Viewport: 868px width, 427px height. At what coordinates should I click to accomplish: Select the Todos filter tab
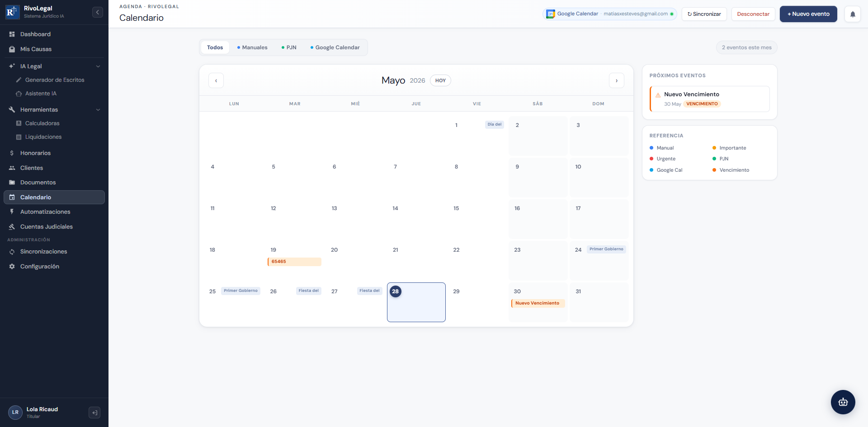tap(215, 47)
